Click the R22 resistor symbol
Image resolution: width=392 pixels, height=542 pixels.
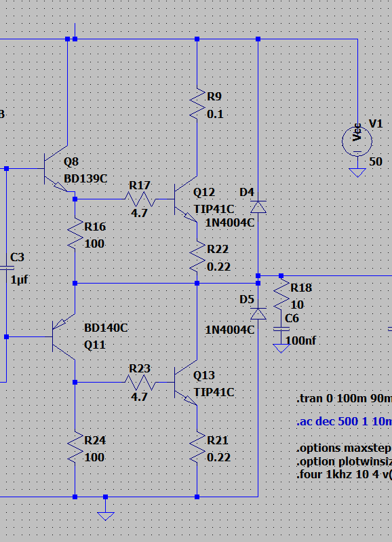[x=197, y=256]
